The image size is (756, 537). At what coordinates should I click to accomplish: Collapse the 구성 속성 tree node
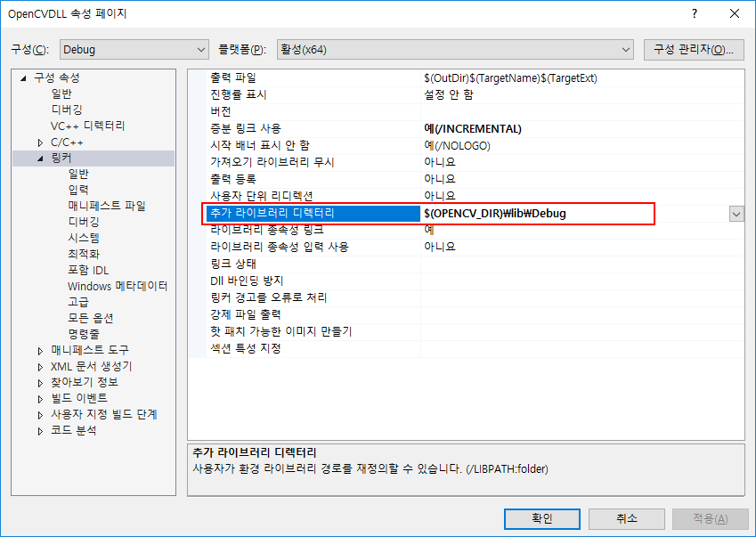click(23, 78)
